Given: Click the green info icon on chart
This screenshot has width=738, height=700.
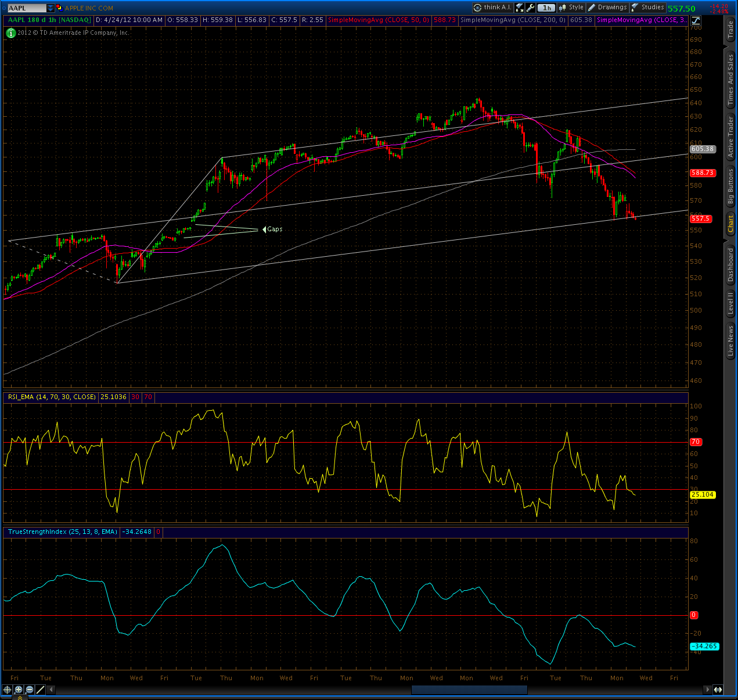Looking at the screenshot, I should [10, 33].
